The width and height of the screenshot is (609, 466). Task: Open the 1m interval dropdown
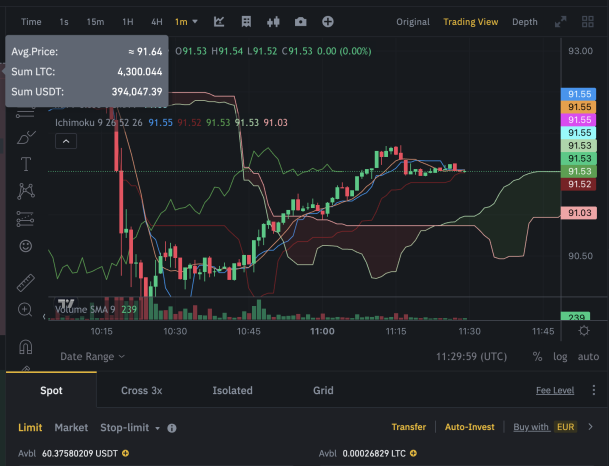coord(186,22)
